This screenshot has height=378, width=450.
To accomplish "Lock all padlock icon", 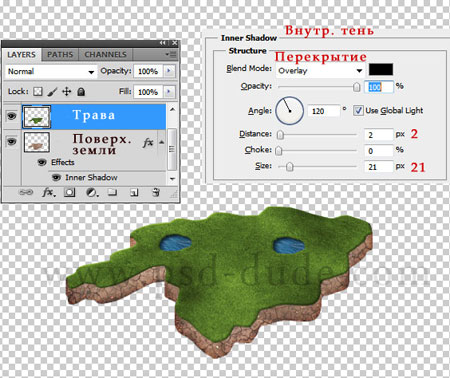I will pyautogui.click(x=81, y=91).
